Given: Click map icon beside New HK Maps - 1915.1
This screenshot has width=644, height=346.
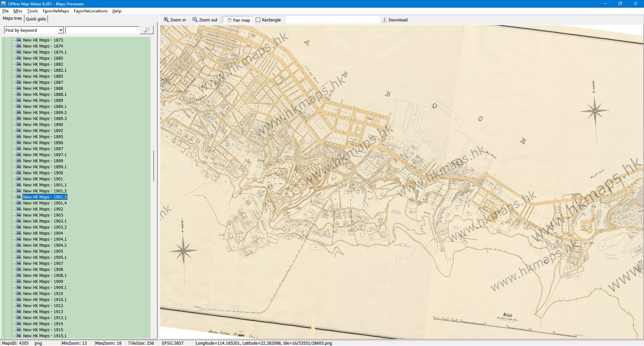Looking at the screenshot, I should tap(19, 336).
